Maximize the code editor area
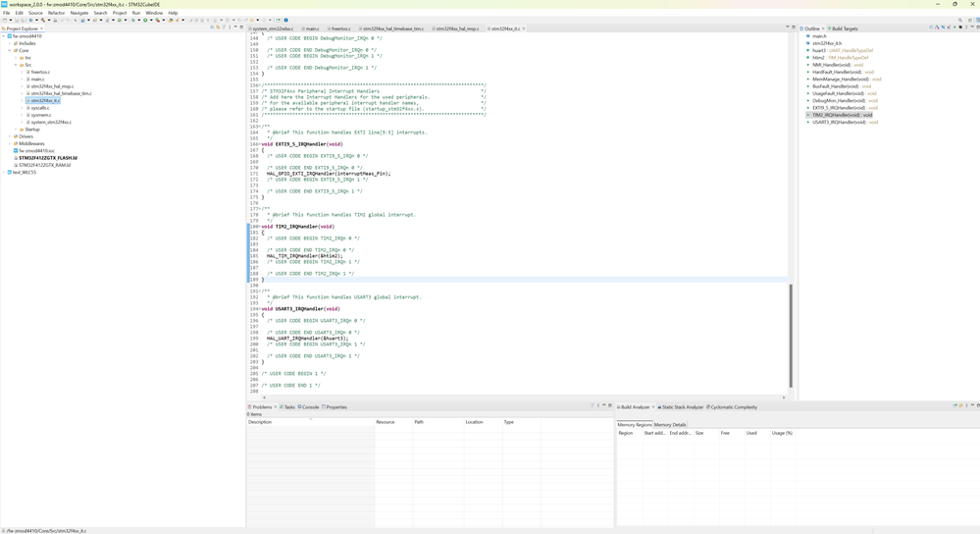The width and height of the screenshot is (980, 534). click(794, 27)
